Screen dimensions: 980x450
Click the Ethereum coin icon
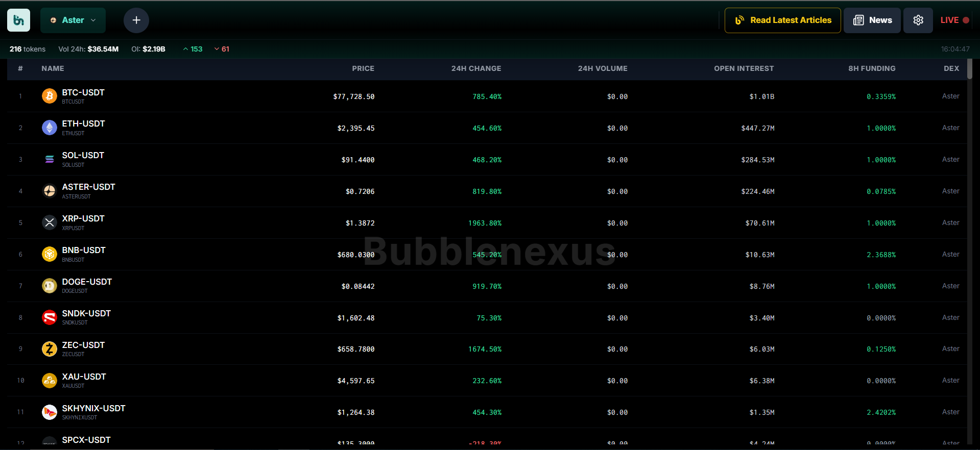click(x=50, y=128)
